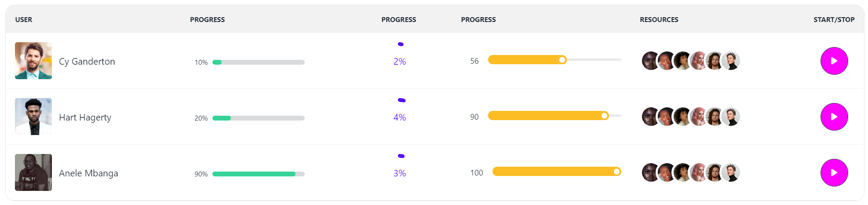Start Hart Hagerty's play button
Screen dimensions: 868x205
834,117
